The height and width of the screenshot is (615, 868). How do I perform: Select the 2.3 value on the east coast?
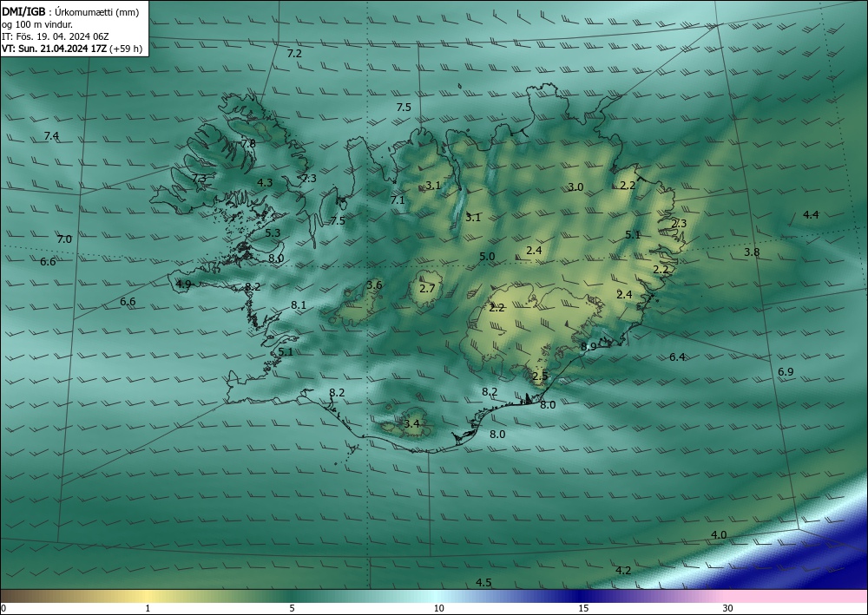click(x=679, y=224)
